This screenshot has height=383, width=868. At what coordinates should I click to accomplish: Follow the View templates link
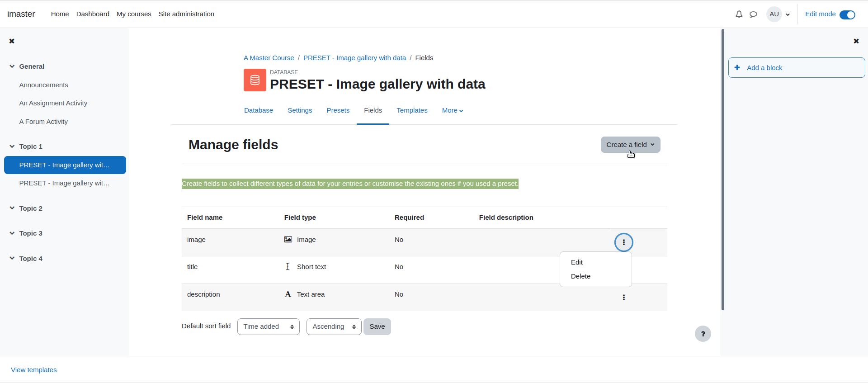pos(34,370)
